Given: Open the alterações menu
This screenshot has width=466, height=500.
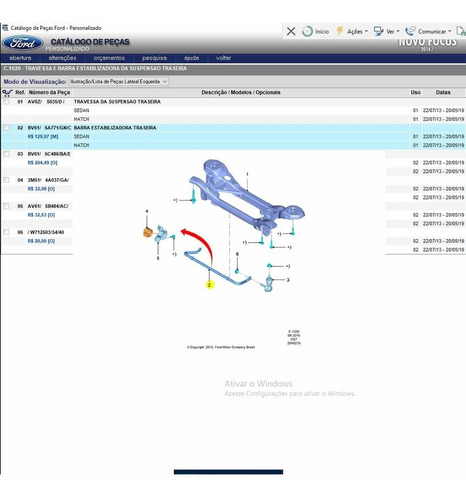Looking at the screenshot, I should tap(62, 58).
